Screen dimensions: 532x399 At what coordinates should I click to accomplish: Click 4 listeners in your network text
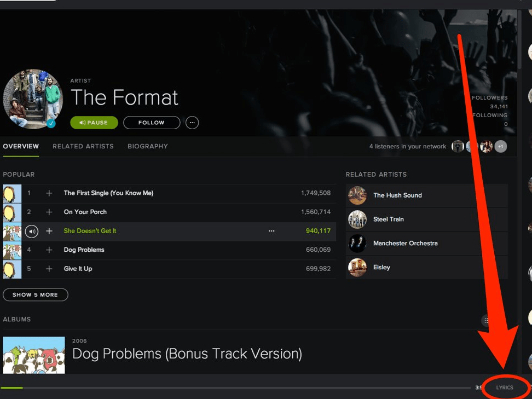(408, 147)
